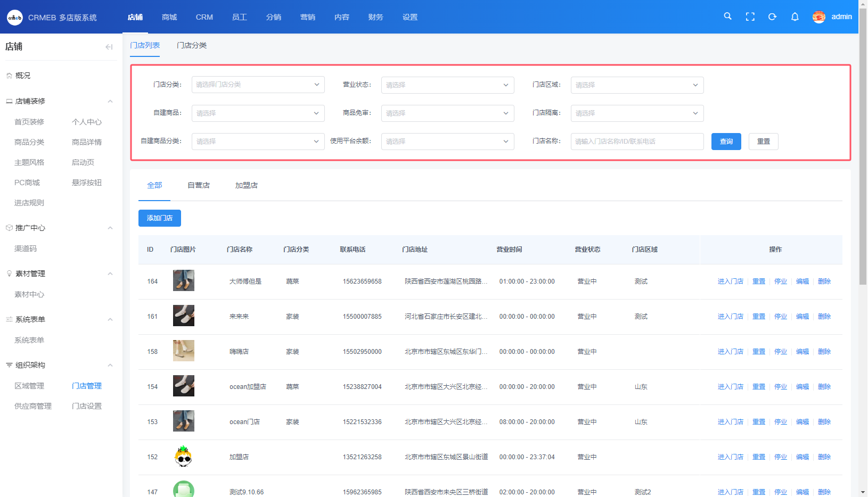The width and height of the screenshot is (868, 497).
Task: Click 删除 for store 154
Action: [x=824, y=387]
